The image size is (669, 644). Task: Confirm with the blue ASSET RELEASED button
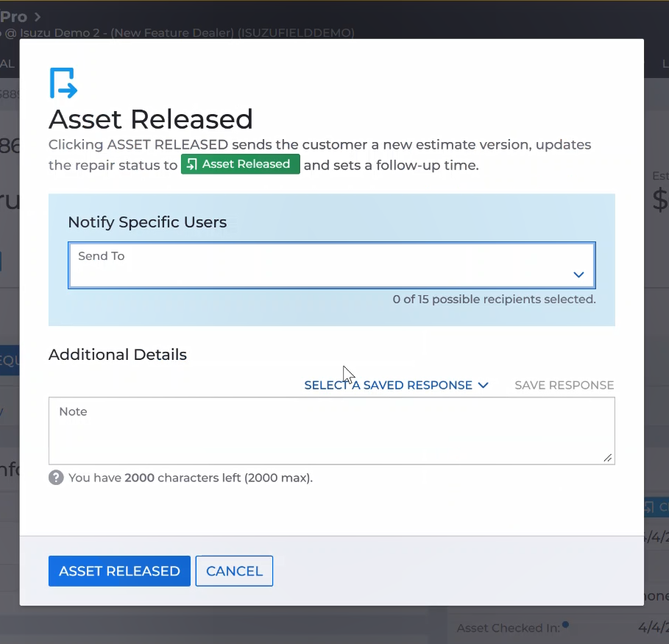click(x=119, y=571)
